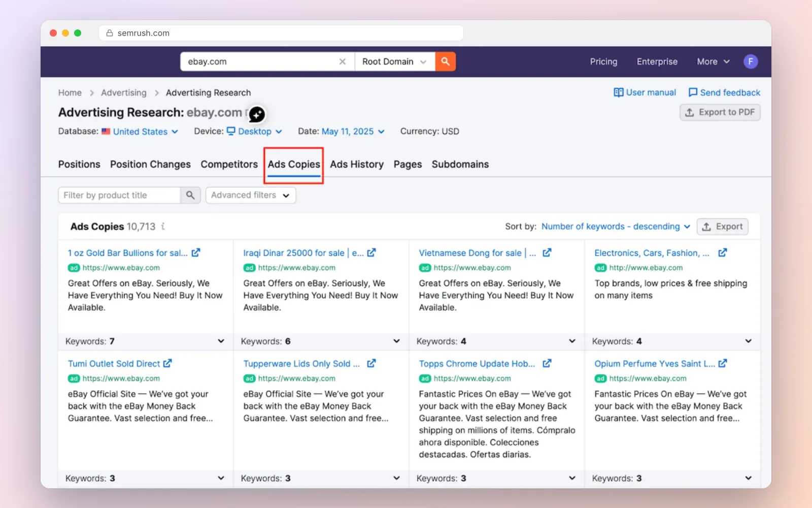Clear the ebay.com domain search field
This screenshot has height=508, width=812.
pyautogui.click(x=343, y=61)
